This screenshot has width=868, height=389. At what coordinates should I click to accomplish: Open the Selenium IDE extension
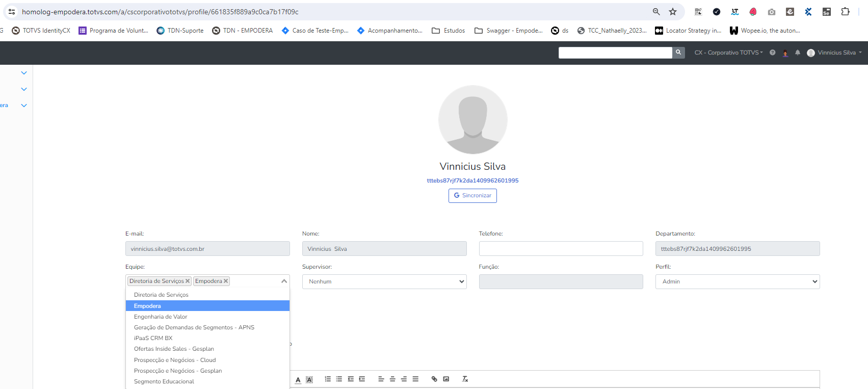[827, 12]
